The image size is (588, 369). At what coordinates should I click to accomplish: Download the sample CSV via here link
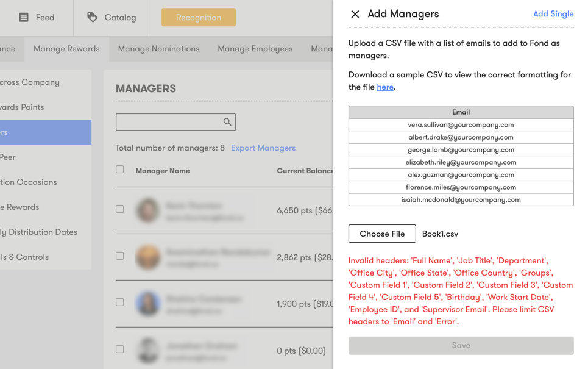[x=385, y=87]
